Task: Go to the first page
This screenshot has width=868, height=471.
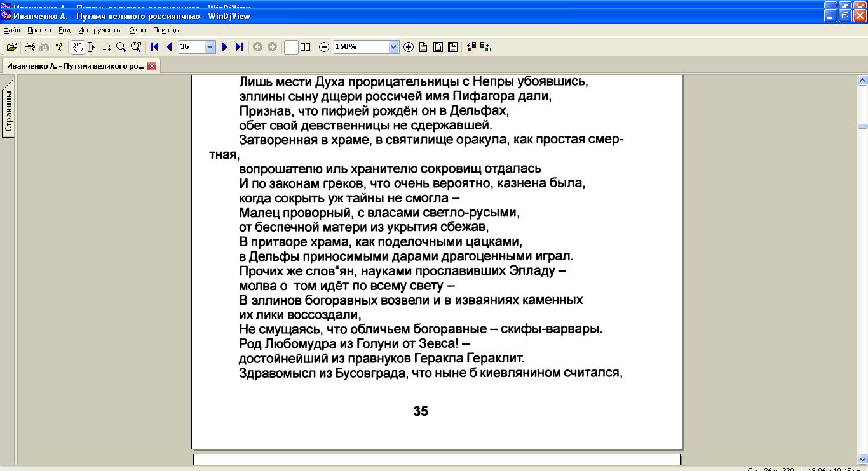Action: click(x=154, y=47)
